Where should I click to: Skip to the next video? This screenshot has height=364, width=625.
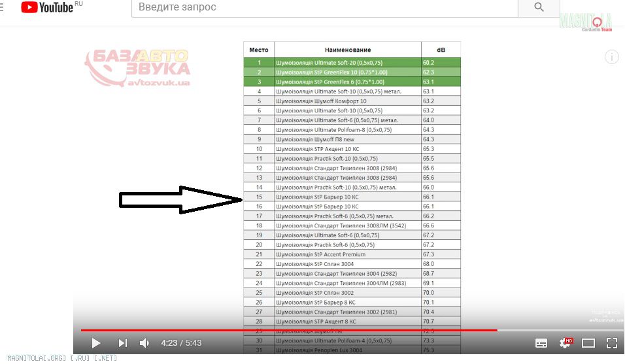(123, 343)
